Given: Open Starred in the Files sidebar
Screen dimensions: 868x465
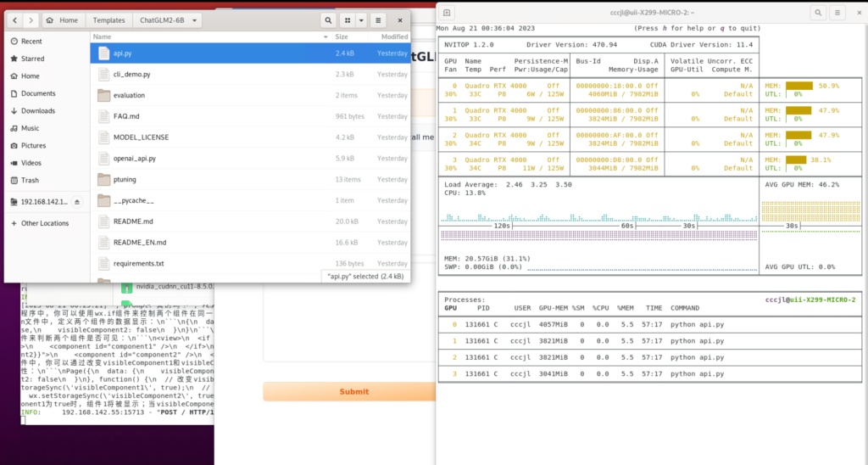Looking at the screenshot, I should [47, 59].
